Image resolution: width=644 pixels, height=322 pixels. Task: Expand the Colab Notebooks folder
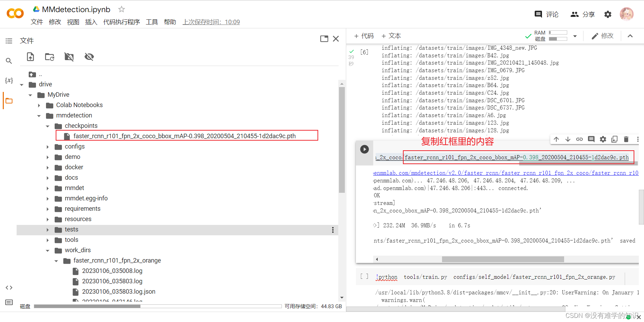pos(39,105)
